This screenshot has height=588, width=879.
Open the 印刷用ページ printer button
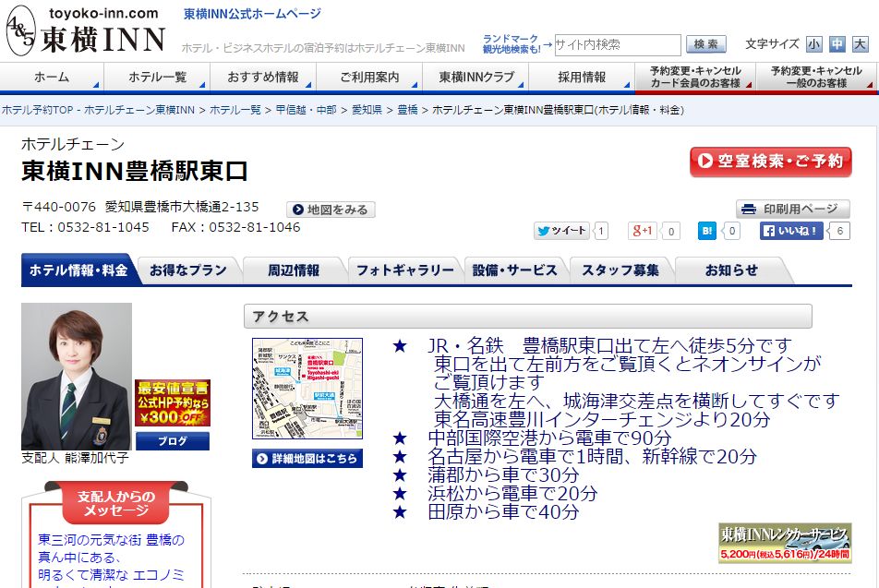792,210
